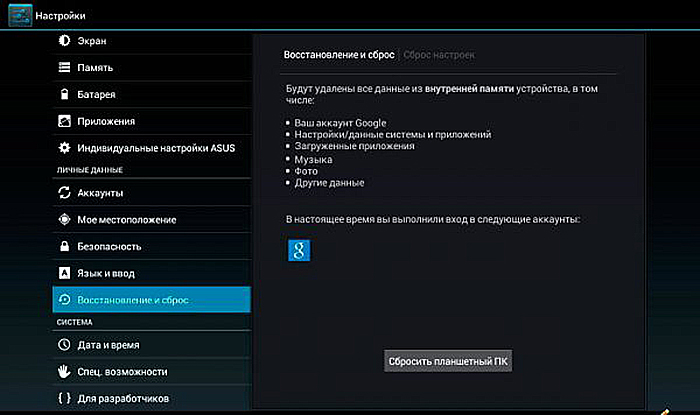700x415 pixels.
Task: Open the Батарея battery icon
Action: coord(64,94)
